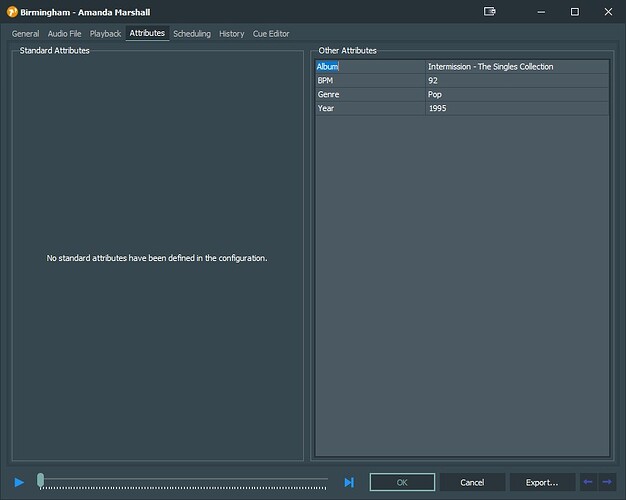This screenshot has height=500, width=626.
Task: Click the Export... button
Action: click(542, 482)
